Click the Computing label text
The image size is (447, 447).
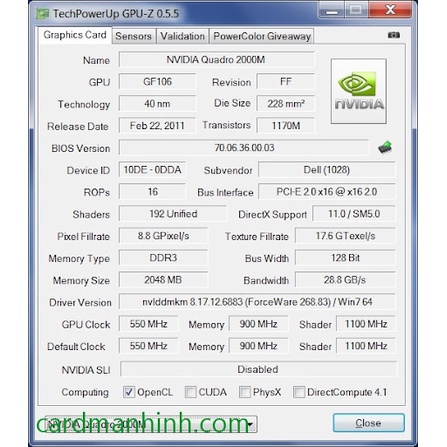pos(85,392)
